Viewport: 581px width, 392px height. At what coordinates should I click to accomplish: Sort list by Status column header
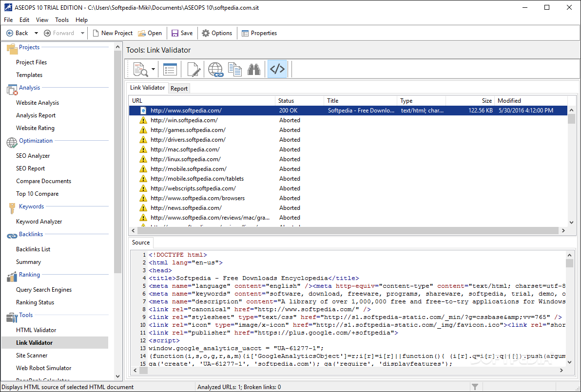(299, 101)
